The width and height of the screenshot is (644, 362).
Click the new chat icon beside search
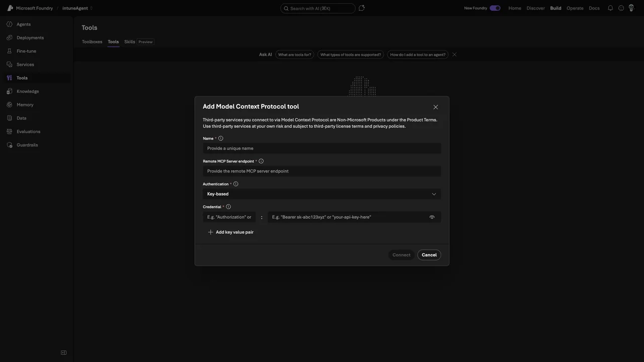coord(361,8)
